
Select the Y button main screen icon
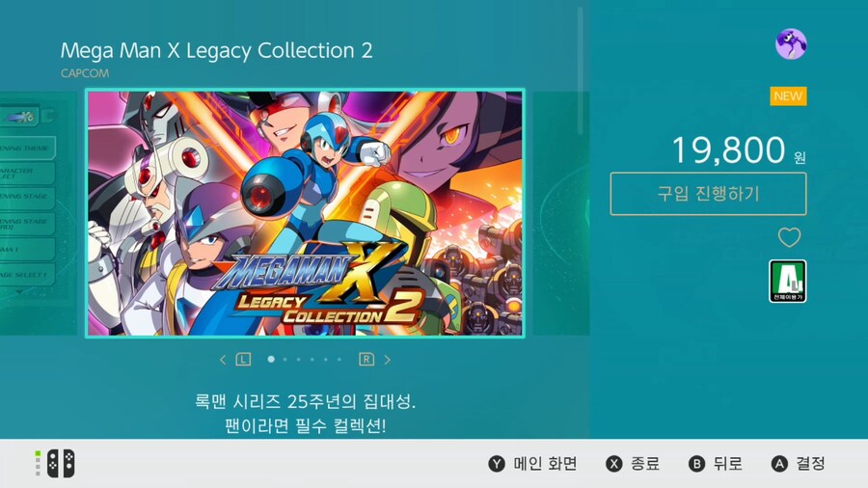[497, 464]
